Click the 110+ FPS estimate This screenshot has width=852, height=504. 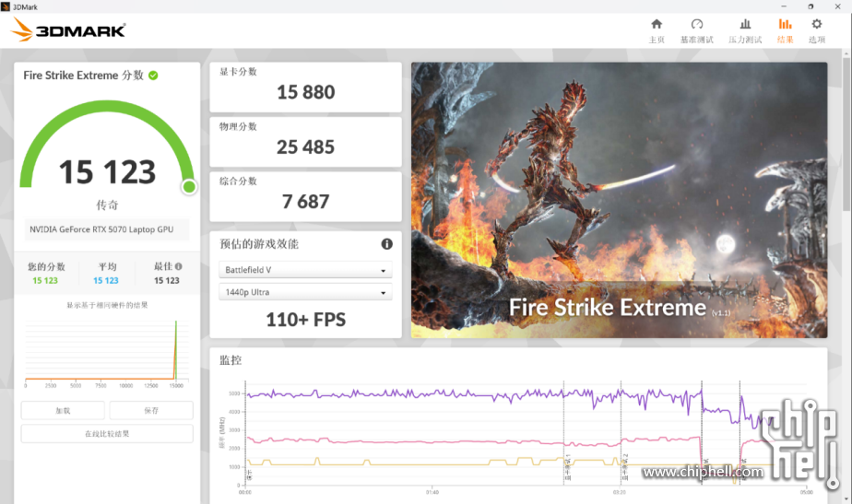pyautogui.click(x=305, y=320)
